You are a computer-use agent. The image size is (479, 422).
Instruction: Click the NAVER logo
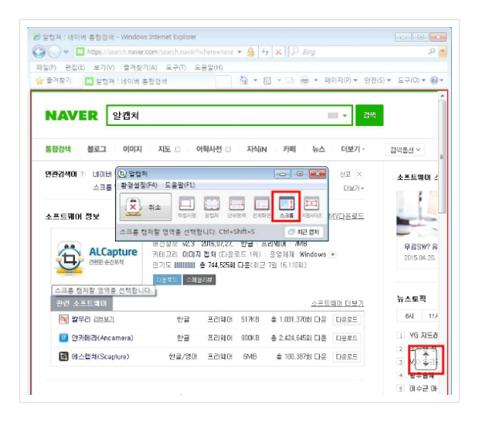coord(71,116)
